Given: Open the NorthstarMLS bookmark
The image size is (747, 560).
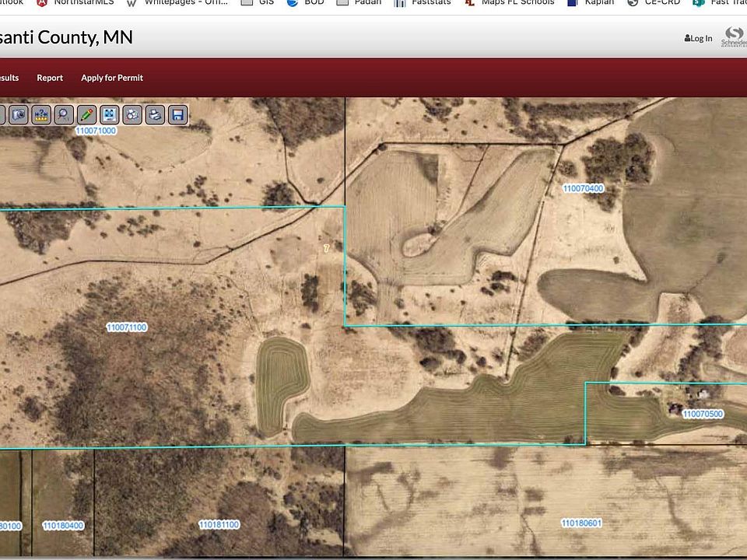Looking at the screenshot, I should pyautogui.click(x=75, y=2).
